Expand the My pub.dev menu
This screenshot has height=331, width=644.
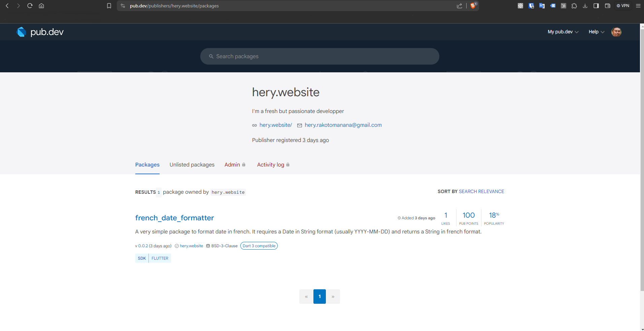(563, 32)
